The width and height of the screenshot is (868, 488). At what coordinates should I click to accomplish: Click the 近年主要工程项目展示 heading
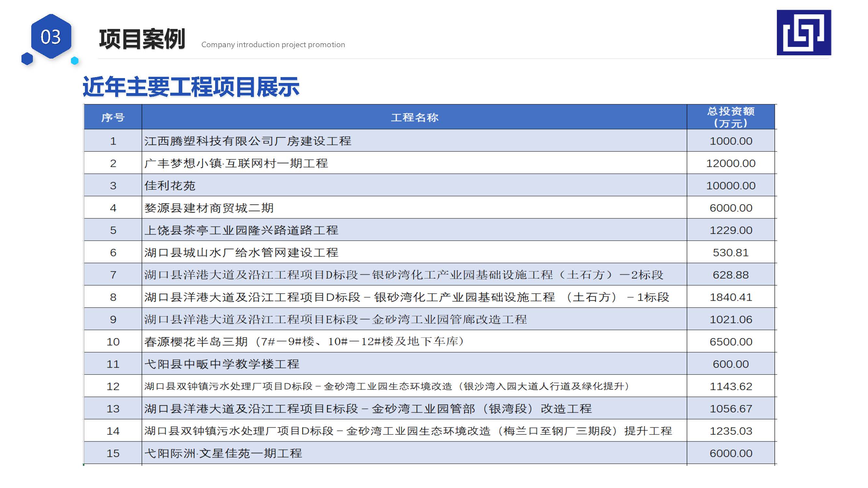[191, 87]
